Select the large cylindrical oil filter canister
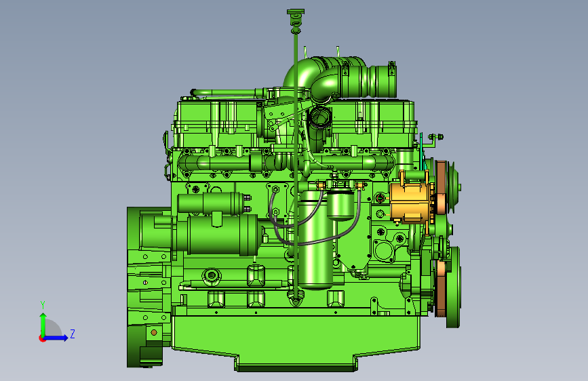The width and height of the screenshot is (588, 381). click(316, 240)
